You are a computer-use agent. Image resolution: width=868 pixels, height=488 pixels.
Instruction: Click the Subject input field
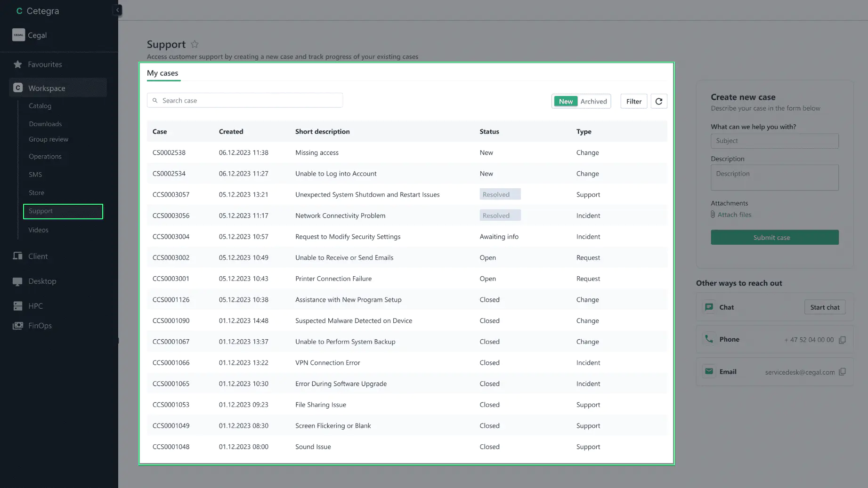(774, 141)
